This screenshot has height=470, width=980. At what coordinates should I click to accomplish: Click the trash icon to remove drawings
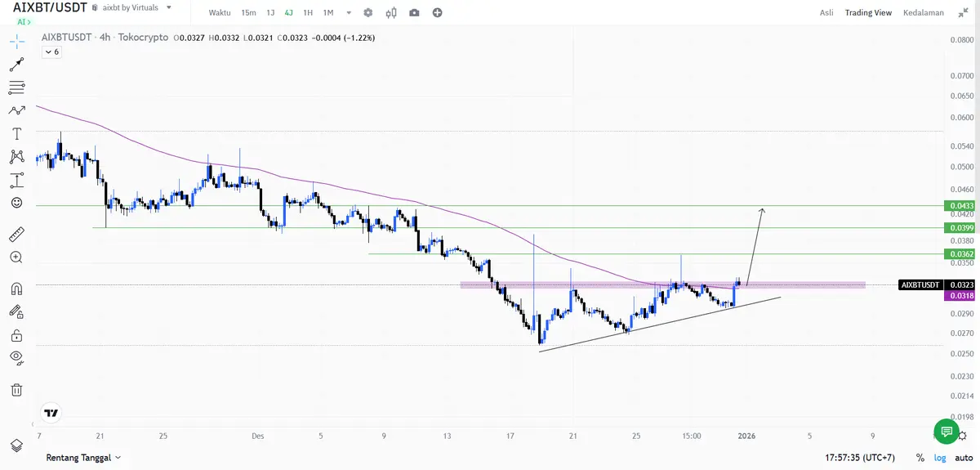tap(16, 389)
